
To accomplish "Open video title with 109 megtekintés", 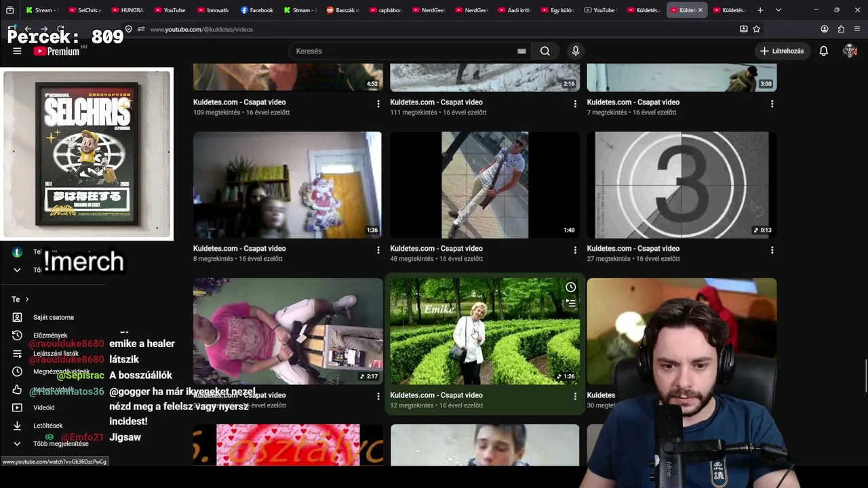I will (239, 102).
